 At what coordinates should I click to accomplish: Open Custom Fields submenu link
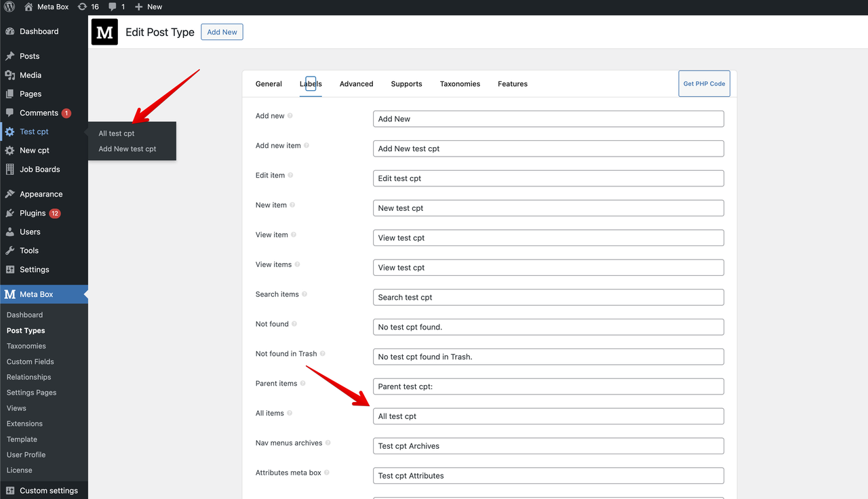pos(31,362)
